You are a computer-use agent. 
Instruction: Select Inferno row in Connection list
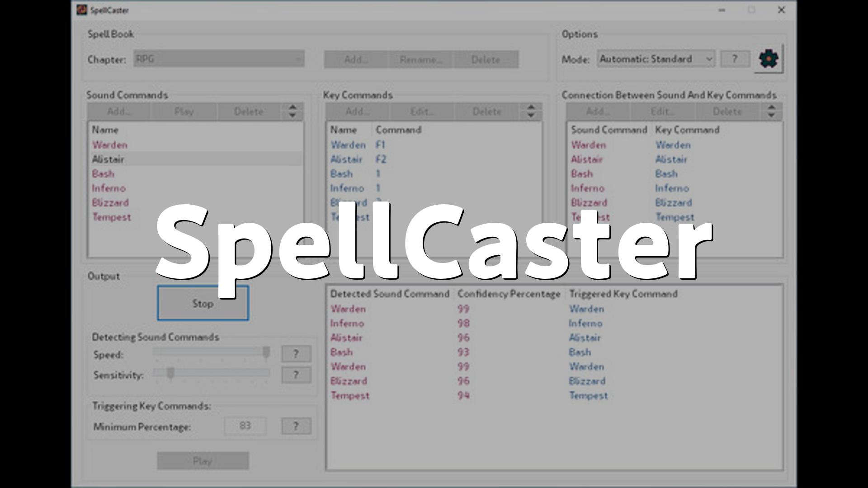point(675,188)
